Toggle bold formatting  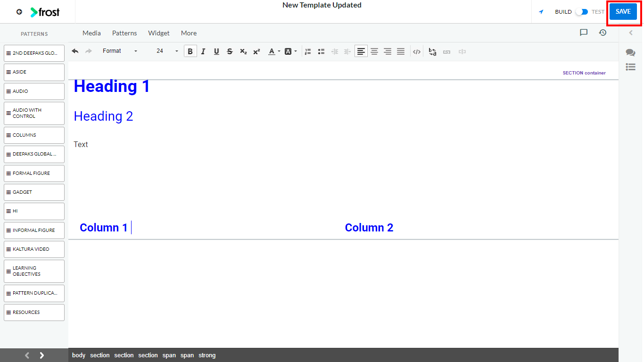(x=190, y=51)
